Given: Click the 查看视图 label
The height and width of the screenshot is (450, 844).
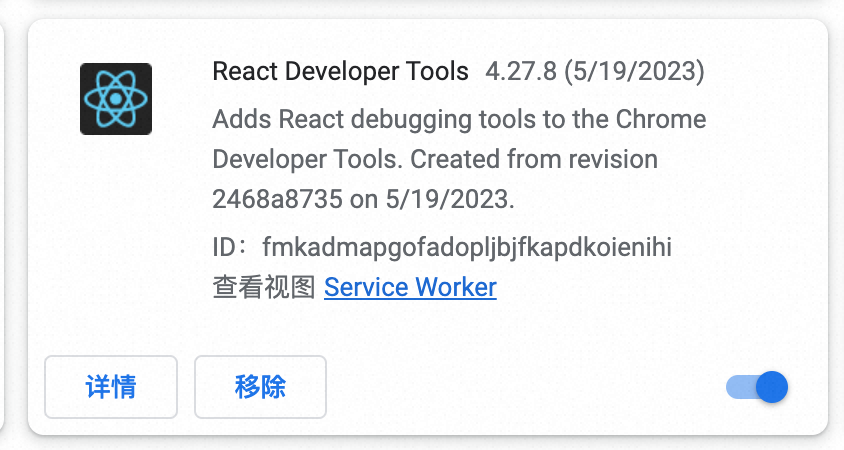Looking at the screenshot, I should click(264, 287).
